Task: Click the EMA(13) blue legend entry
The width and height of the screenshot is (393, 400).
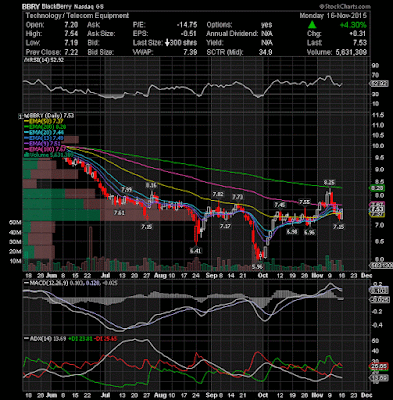Action: click(x=45, y=138)
